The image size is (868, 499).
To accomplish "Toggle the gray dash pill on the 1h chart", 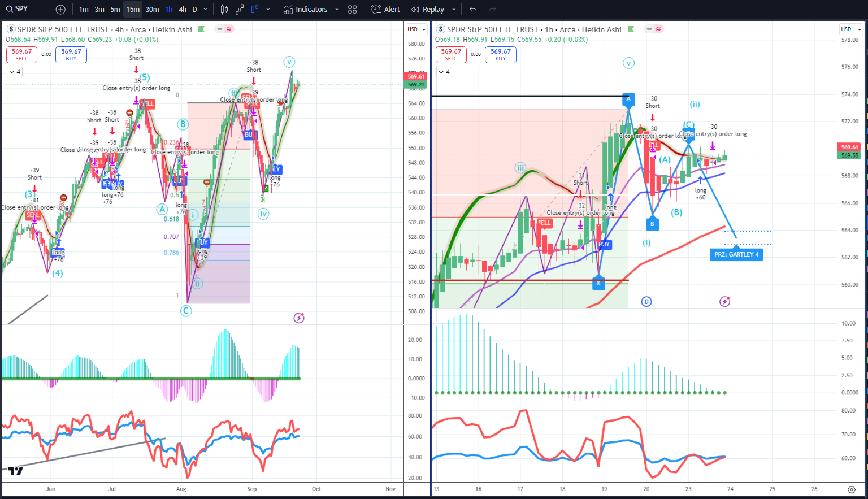I will click(x=649, y=29).
